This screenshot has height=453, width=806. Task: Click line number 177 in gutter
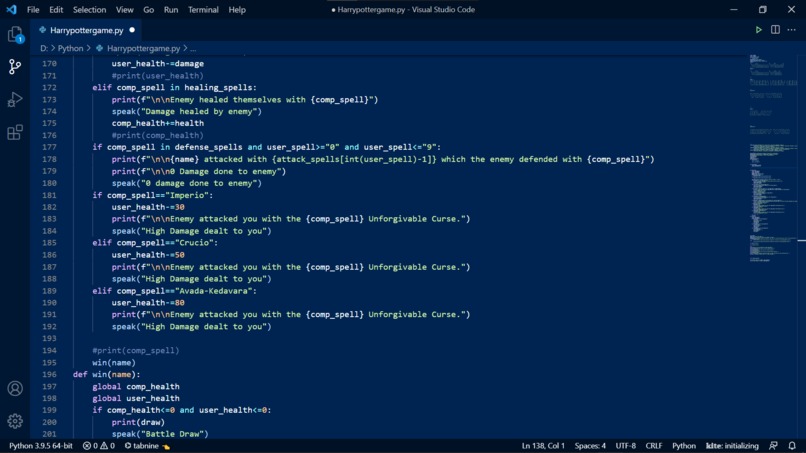pos(49,147)
